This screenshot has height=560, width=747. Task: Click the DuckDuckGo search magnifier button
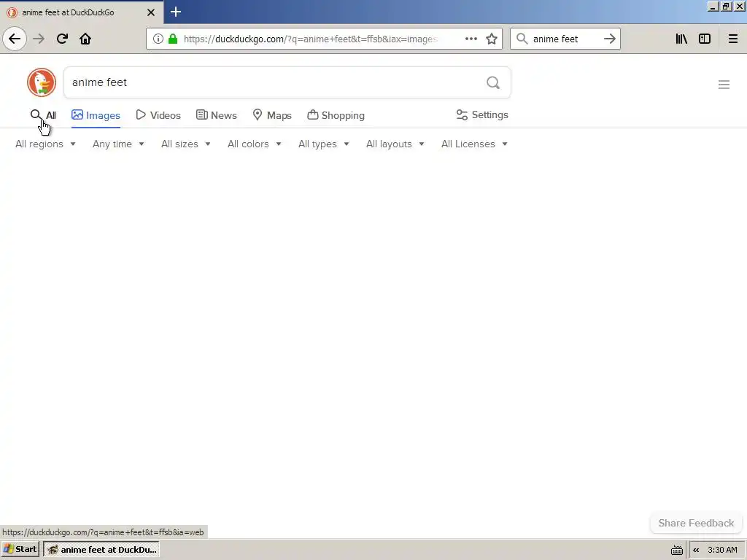click(493, 83)
